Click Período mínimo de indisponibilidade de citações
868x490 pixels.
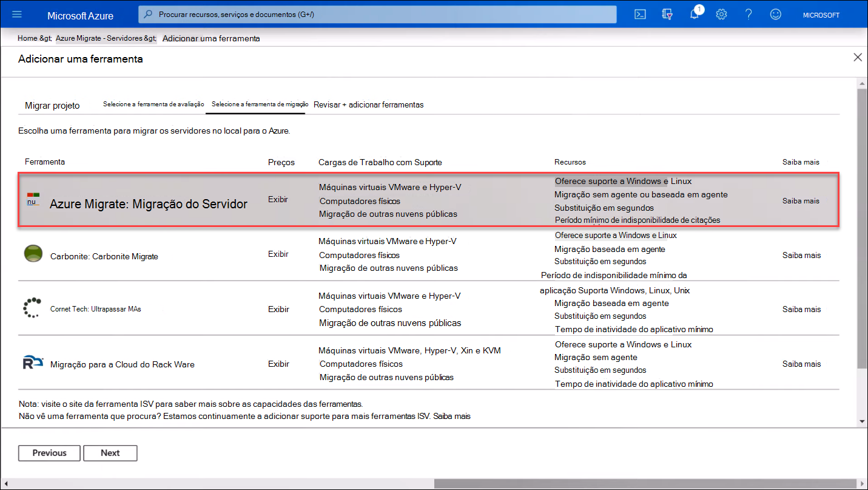tap(638, 220)
